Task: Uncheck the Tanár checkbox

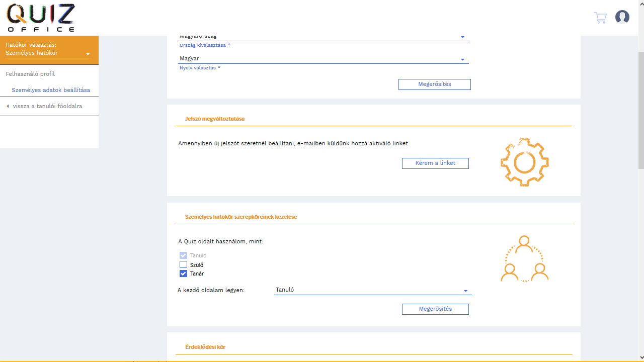Action: point(183,274)
